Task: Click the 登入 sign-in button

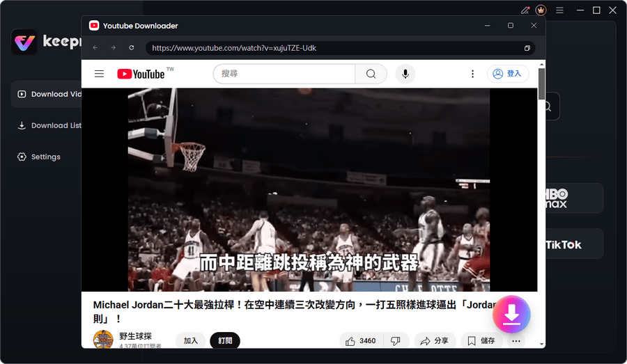Action: pos(507,74)
